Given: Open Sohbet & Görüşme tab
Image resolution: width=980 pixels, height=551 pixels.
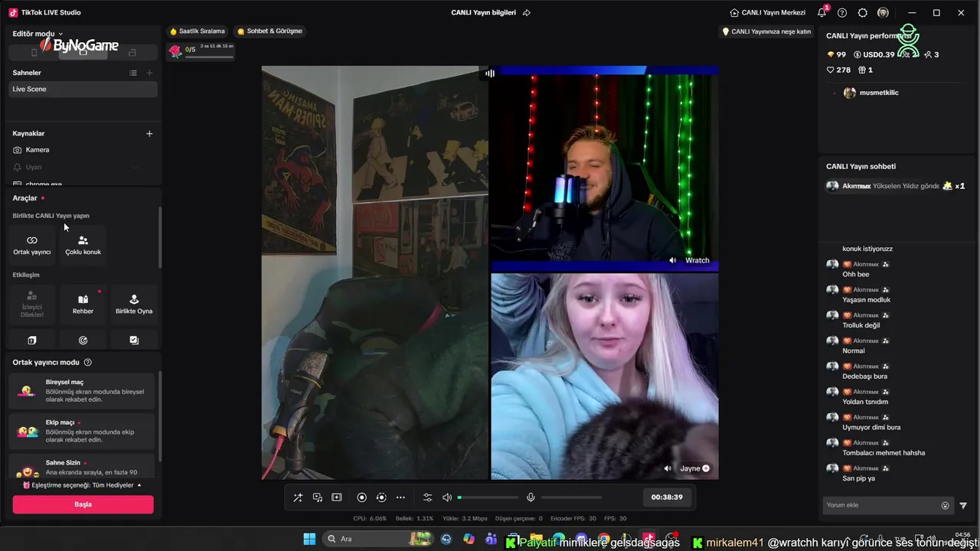Looking at the screenshot, I should click(269, 31).
